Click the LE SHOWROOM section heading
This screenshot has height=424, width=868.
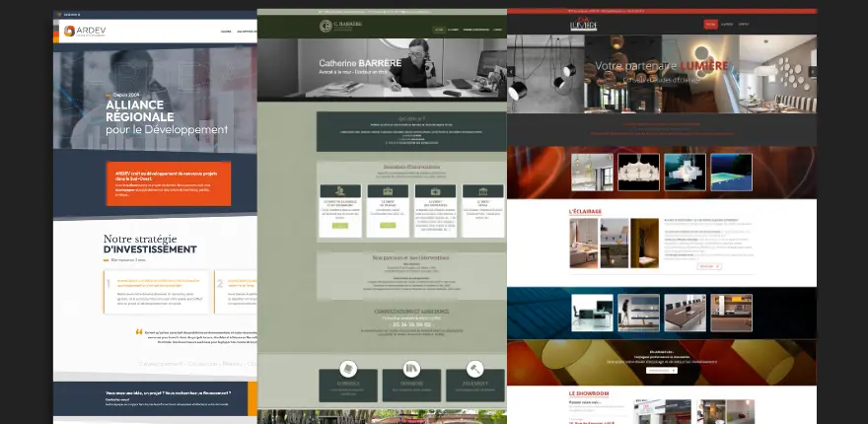[589, 393]
